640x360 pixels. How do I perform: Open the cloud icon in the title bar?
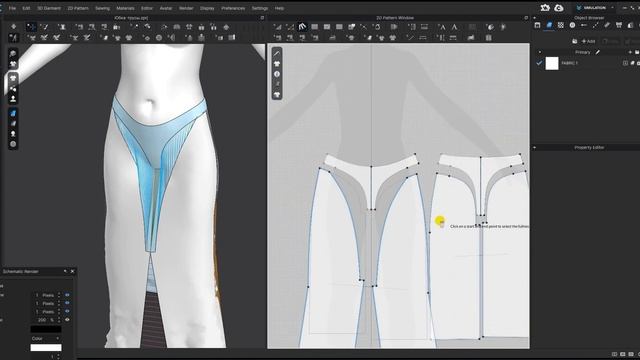pyautogui.click(x=559, y=8)
